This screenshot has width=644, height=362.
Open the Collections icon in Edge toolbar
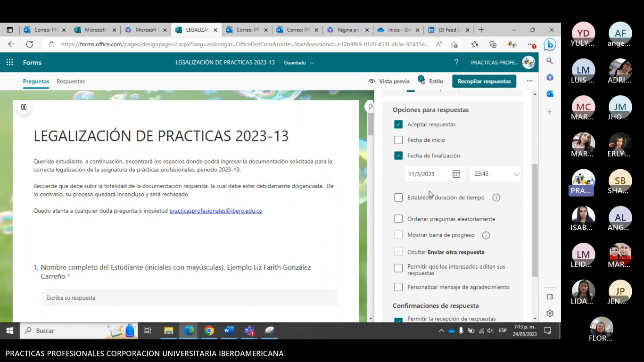click(493, 44)
